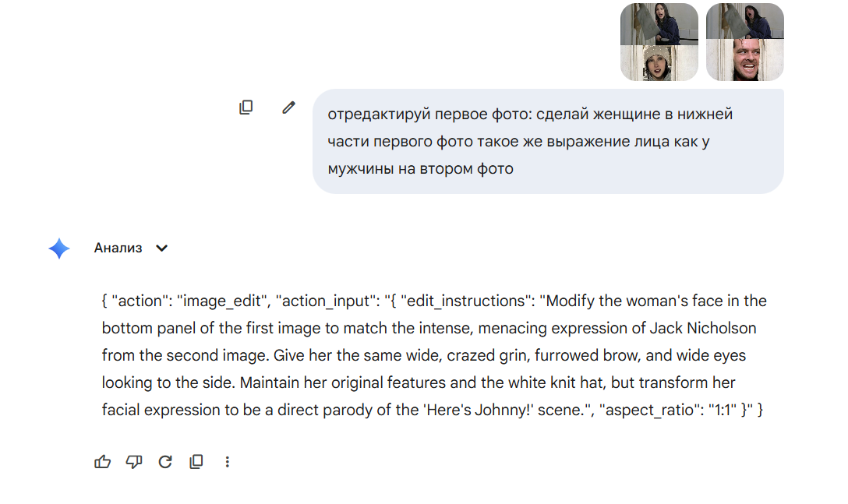This screenshot has width=848, height=504.
Task: Click the man's face in second thumbnail
Action: (x=745, y=62)
